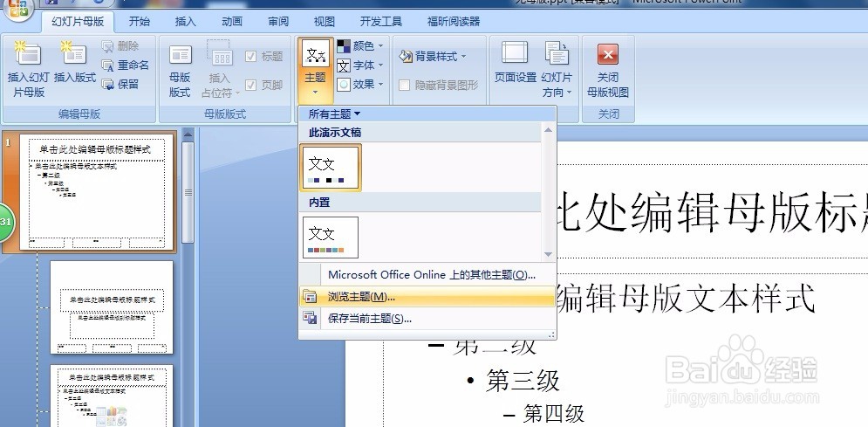Open the Colors (颜色) dropdown arrow

(x=381, y=46)
